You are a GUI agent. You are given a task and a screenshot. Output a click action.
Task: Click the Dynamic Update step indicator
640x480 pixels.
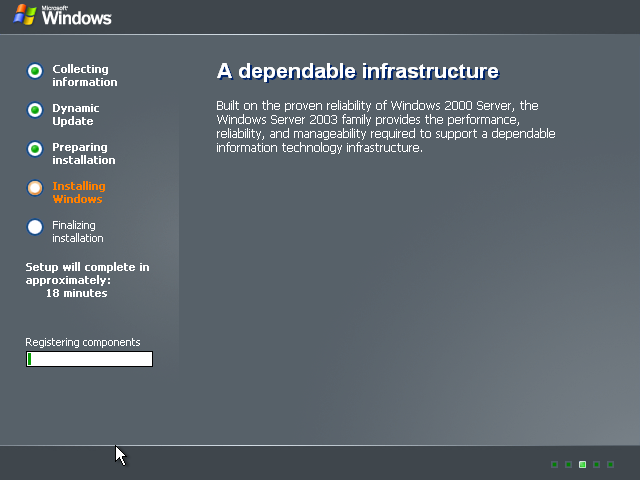(x=35, y=110)
